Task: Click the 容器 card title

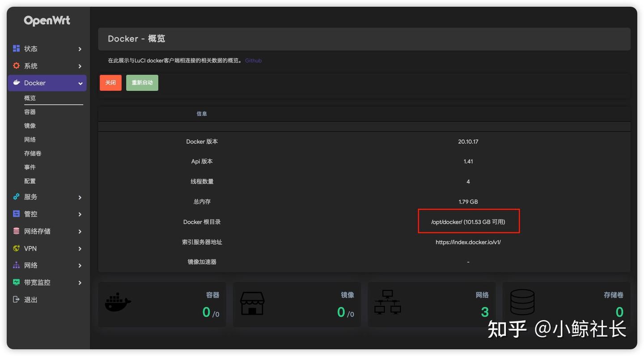Action: (x=212, y=295)
